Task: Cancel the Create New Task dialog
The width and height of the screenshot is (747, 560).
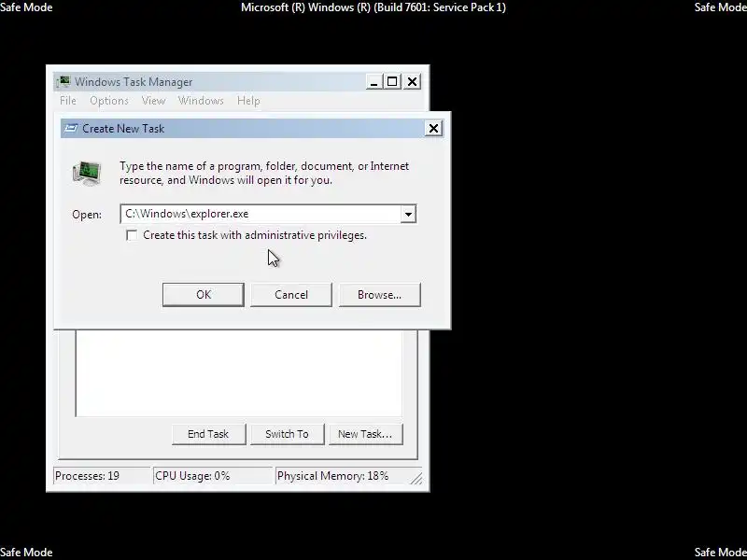Action: tap(291, 295)
